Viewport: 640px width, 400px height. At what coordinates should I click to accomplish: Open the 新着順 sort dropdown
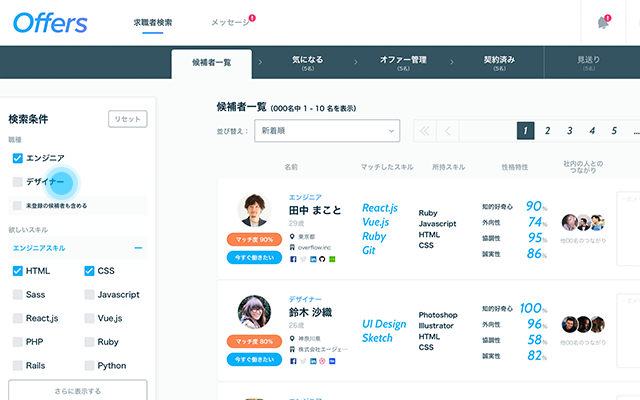[x=326, y=131]
